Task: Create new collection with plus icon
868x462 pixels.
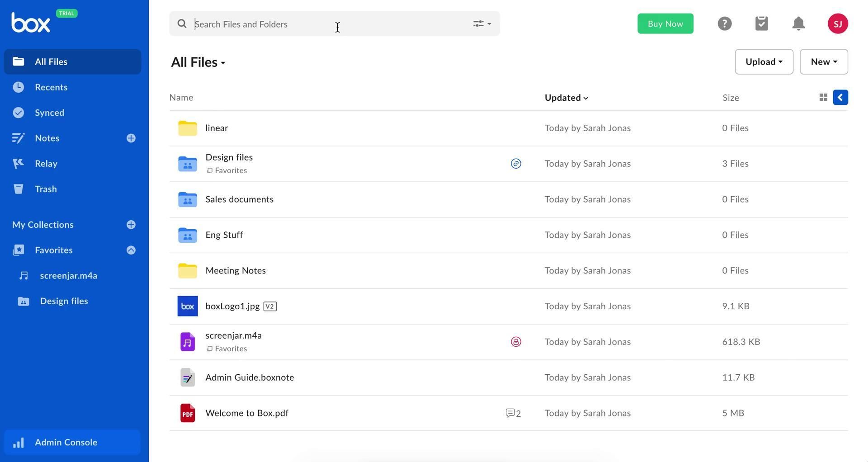Action: pyautogui.click(x=131, y=225)
